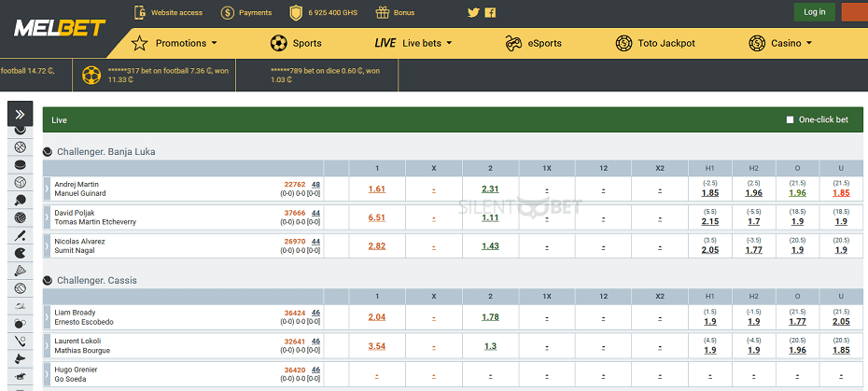The height and width of the screenshot is (391, 868).
Task: Open the Casino dropdown arrow
Action: tap(809, 43)
